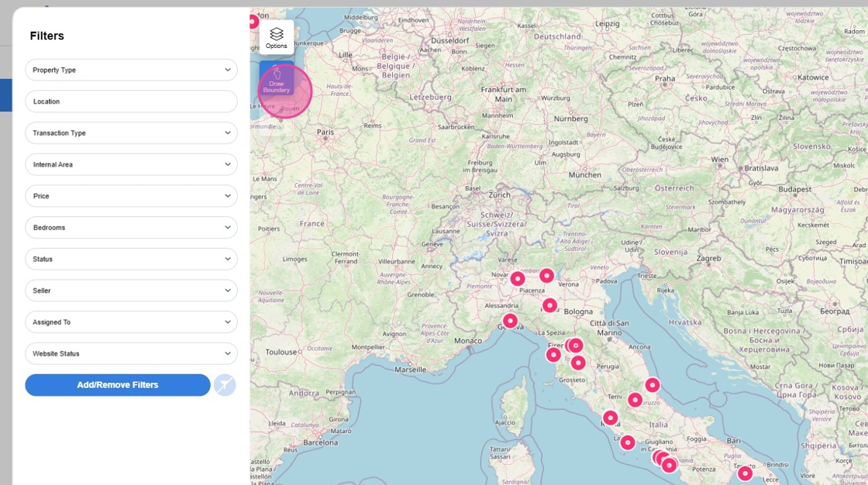868x485 pixels.
Task: Expand the Price filter dropdown
Action: 131,196
